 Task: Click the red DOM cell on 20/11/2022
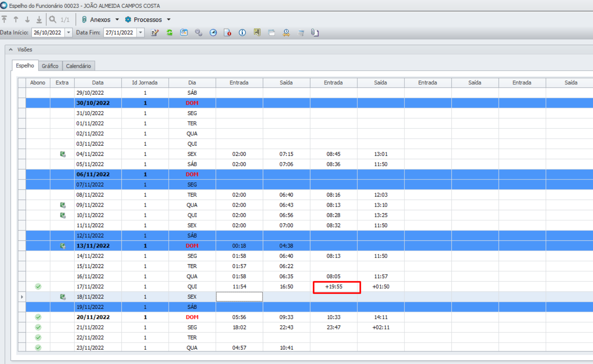[x=192, y=317]
